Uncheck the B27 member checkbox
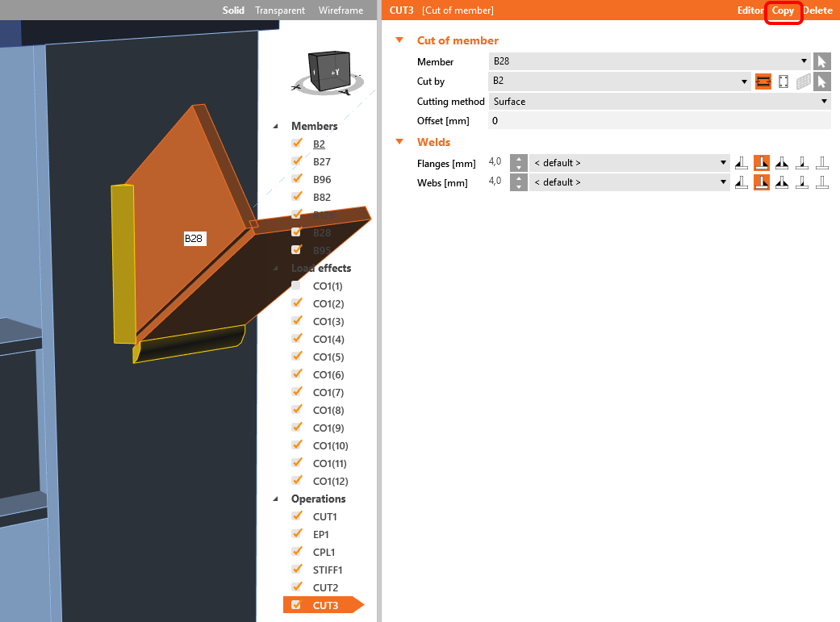The width and height of the screenshot is (840, 622). tap(297, 161)
